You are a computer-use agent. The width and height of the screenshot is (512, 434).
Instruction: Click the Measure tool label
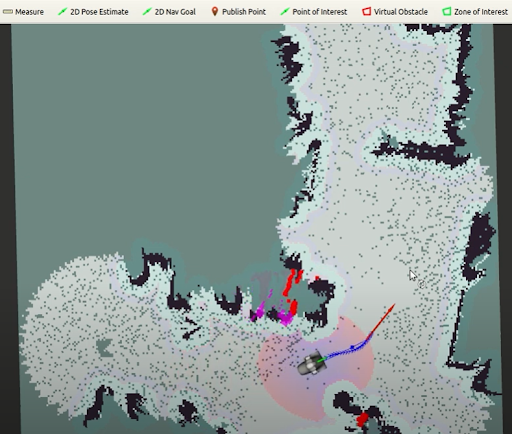[29, 12]
